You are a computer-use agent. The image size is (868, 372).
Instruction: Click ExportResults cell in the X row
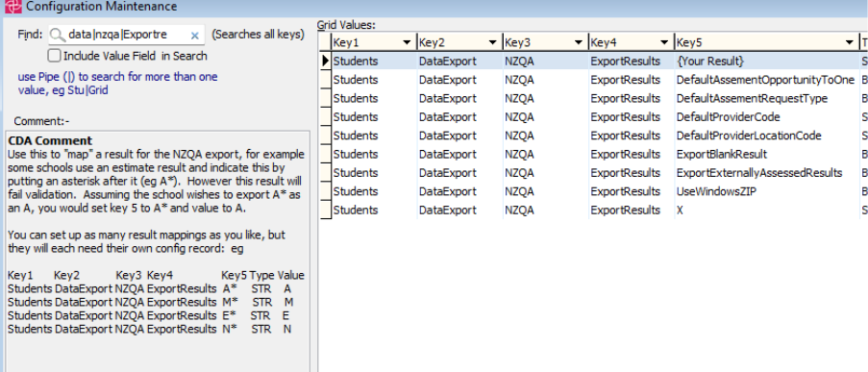[x=632, y=211]
